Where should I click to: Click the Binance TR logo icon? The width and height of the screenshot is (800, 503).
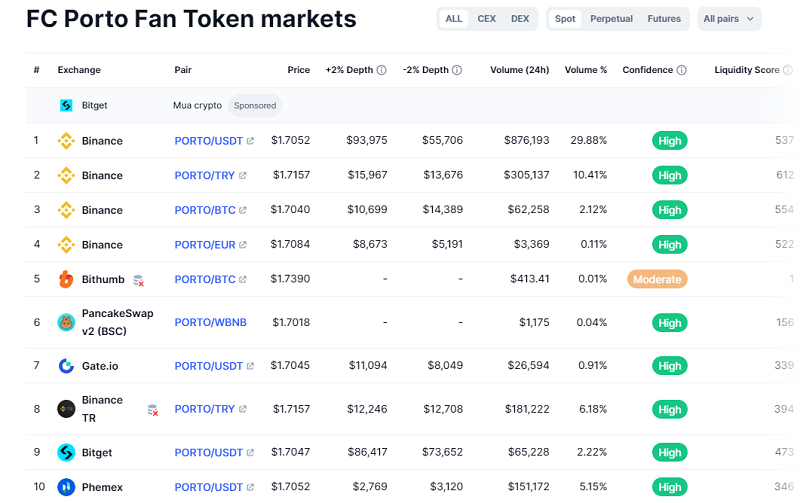(x=66, y=409)
